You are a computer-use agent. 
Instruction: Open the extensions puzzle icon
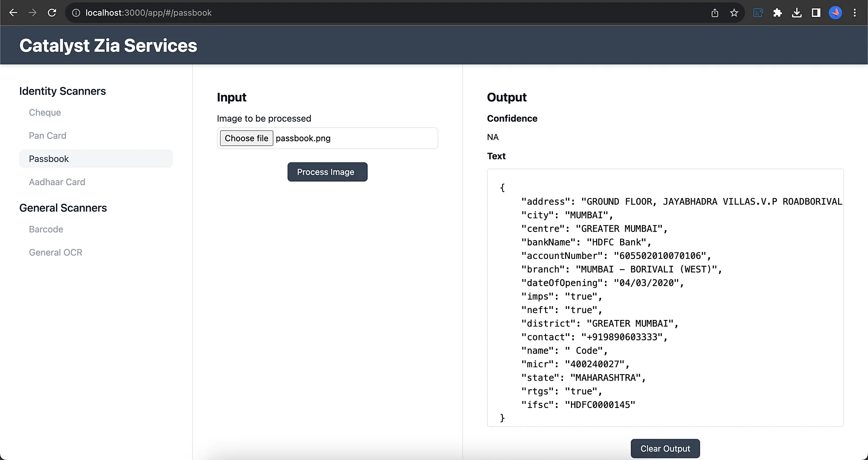778,13
